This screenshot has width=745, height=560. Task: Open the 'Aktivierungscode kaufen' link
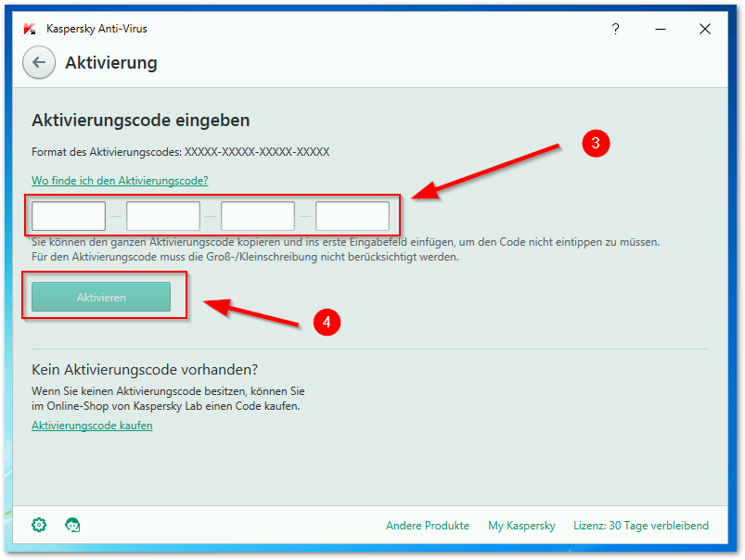(x=92, y=426)
